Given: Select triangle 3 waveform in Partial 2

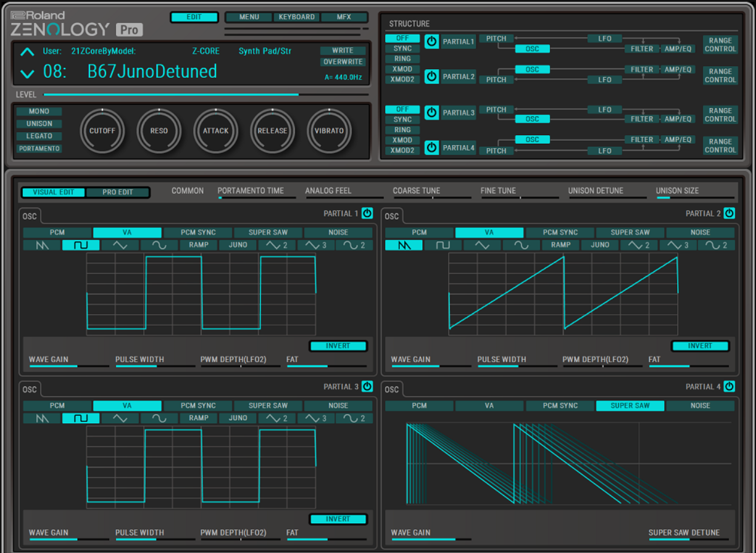Looking at the screenshot, I should pos(677,245).
